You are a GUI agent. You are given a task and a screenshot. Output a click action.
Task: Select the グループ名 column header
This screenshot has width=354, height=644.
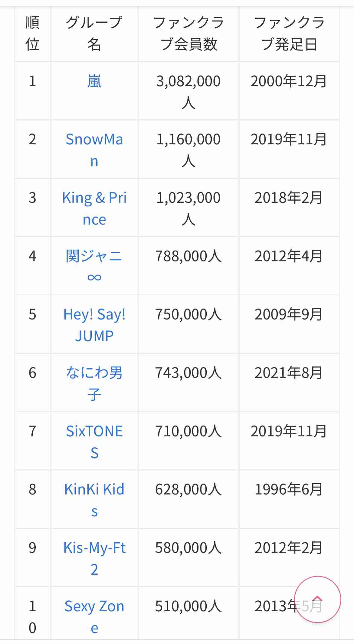94,34
